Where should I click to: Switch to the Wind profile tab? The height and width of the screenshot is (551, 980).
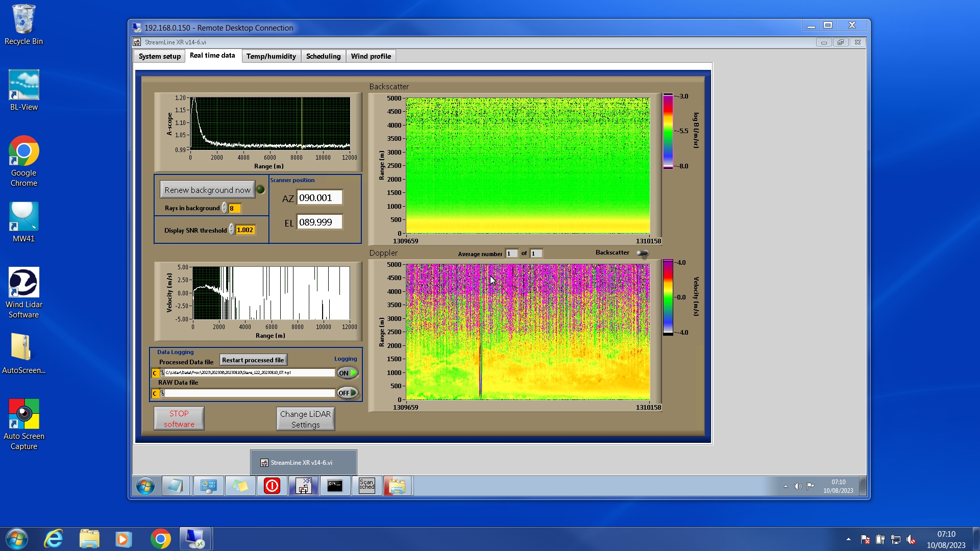(371, 56)
